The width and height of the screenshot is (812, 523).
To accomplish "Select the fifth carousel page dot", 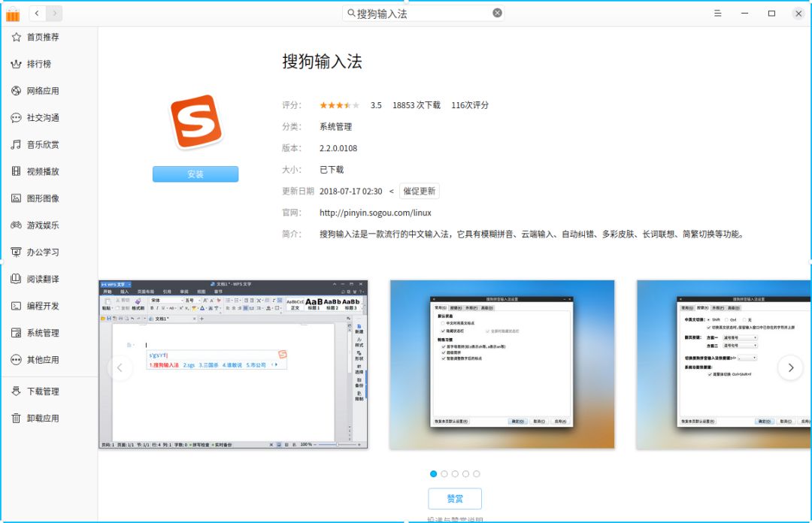I will tap(477, 474).
